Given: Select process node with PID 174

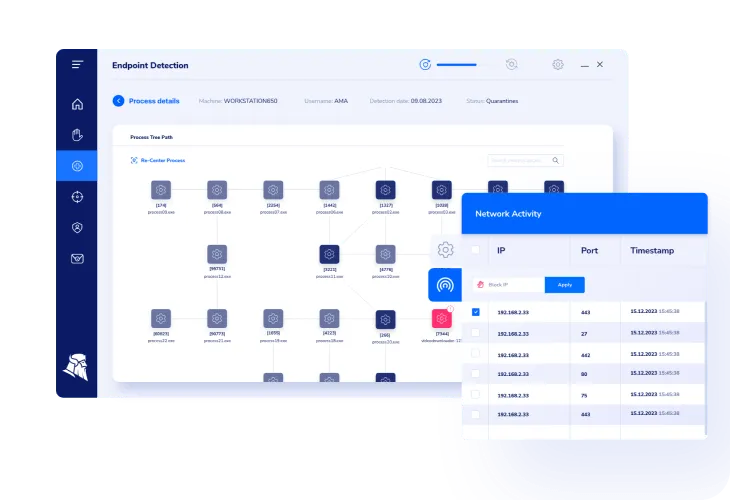Looking at the screenshot, I should 161,190.
